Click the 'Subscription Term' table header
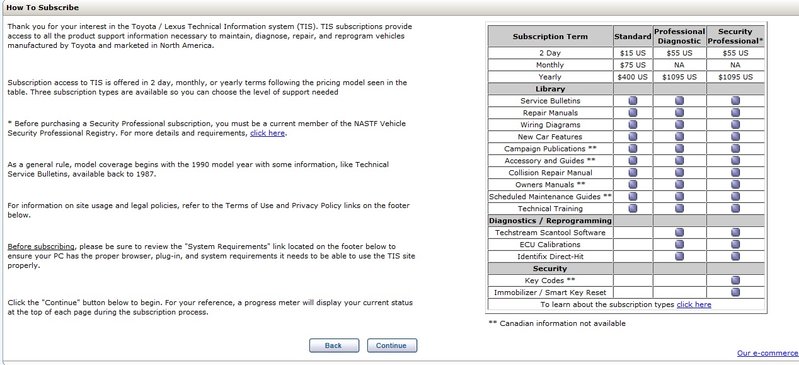The width and height of the screenshot is (799, 365). pos(550,36)
